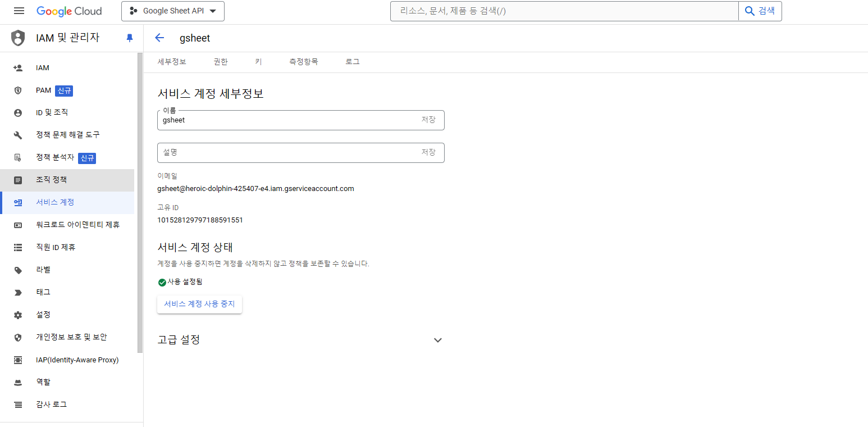Click the PAM shield icon
Image resolution: width=868 pixels, height=427 pixels.
[18, 90]
